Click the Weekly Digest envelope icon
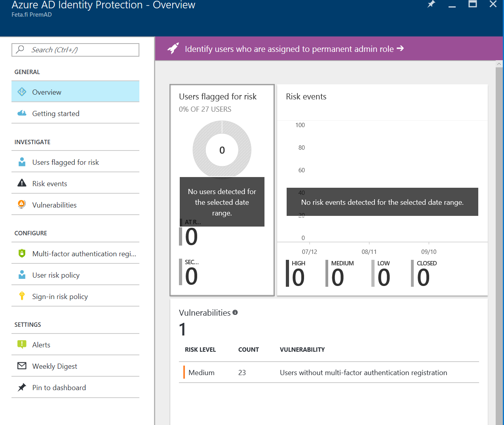The image size is (504, 425). [x=22, y=366]
